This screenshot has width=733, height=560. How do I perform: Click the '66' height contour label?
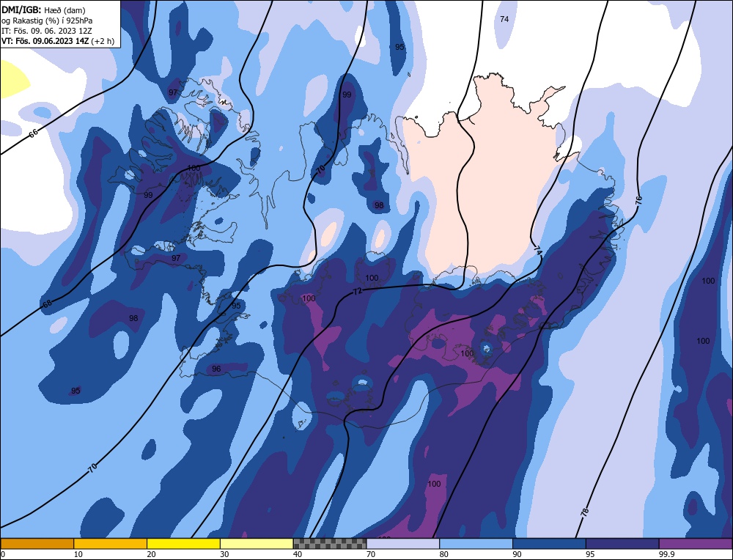(33, 133)
